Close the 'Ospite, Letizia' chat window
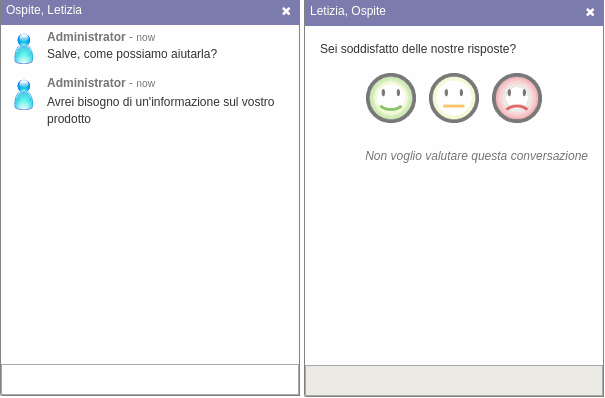 tap(286, 11)
